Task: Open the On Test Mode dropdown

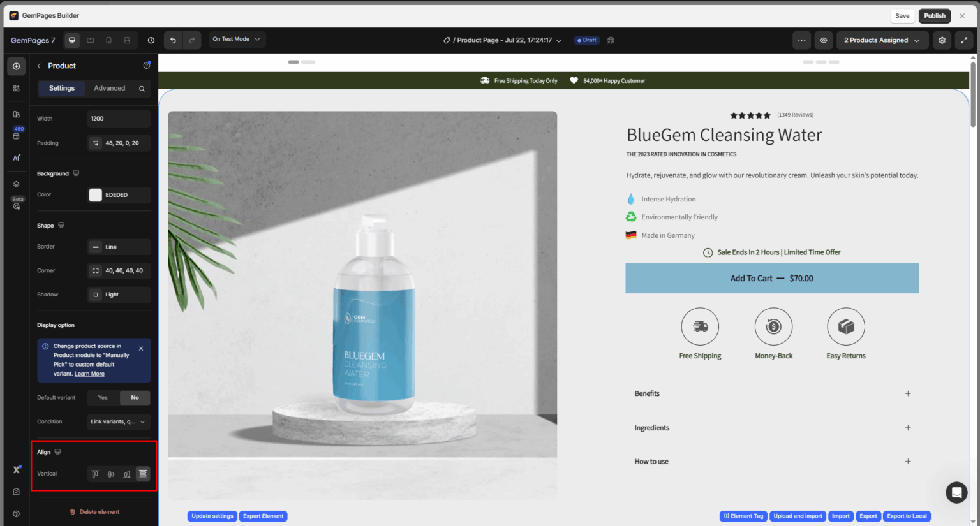Action: 237,40
